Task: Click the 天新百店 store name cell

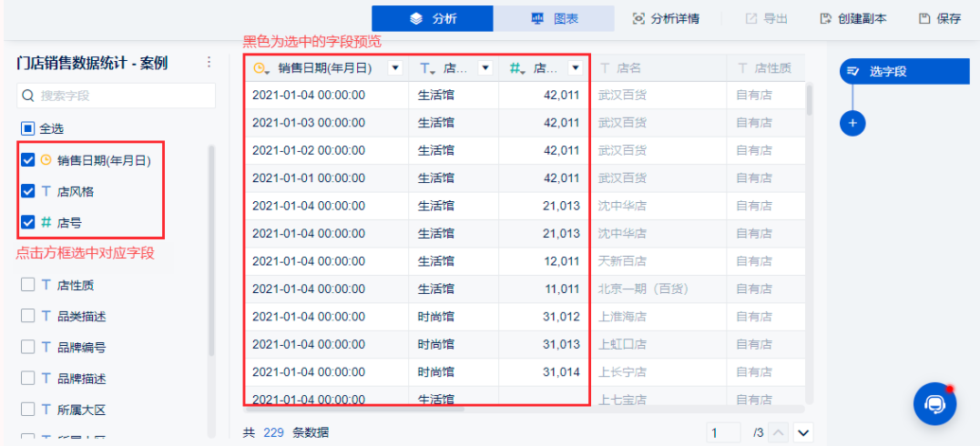Action: tap(658, 261)
